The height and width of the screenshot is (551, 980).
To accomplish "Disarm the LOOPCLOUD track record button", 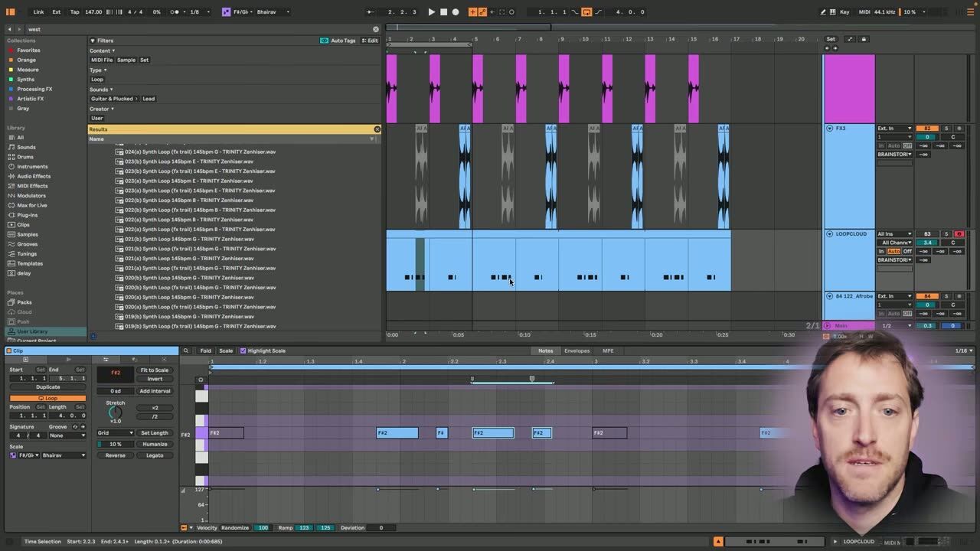I will (x=959, y=234).
